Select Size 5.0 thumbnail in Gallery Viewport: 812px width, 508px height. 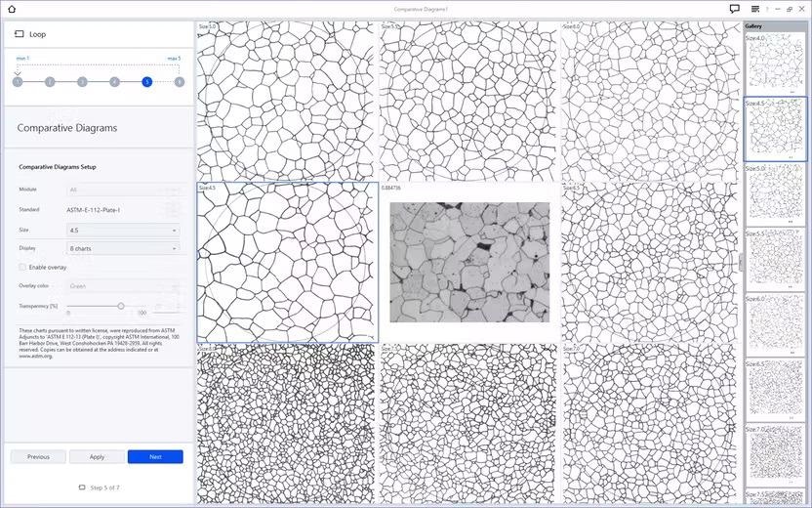click(775, 194)
